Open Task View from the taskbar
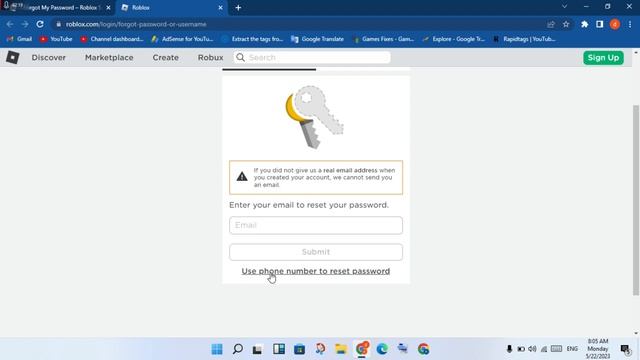This screenshot has width=640, height=360. pyautogui.click(x=257, y=349)
